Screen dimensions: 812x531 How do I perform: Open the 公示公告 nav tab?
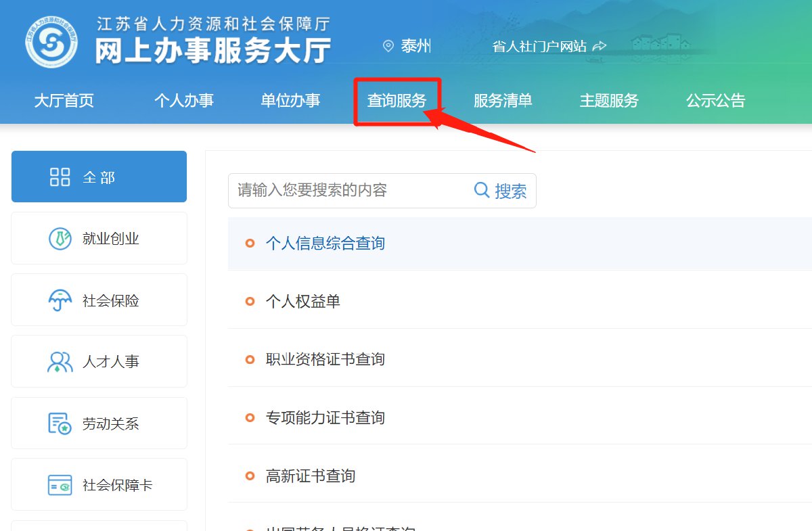point(716,101)
